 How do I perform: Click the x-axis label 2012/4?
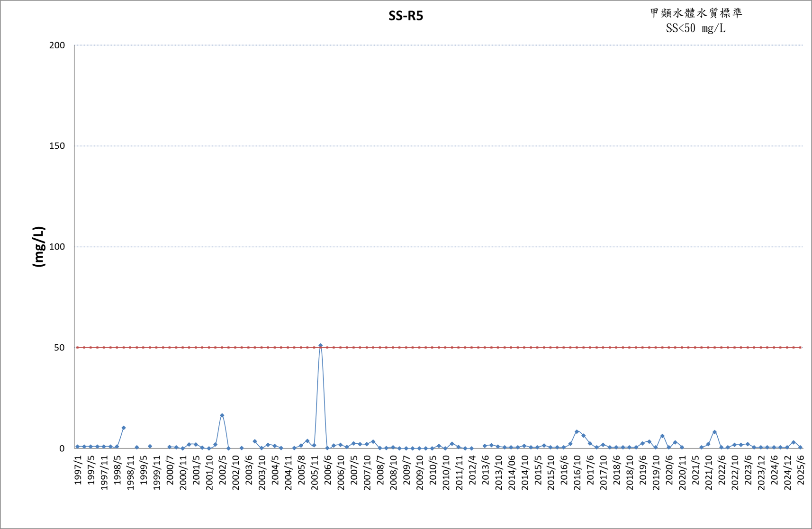coord(472,470)
